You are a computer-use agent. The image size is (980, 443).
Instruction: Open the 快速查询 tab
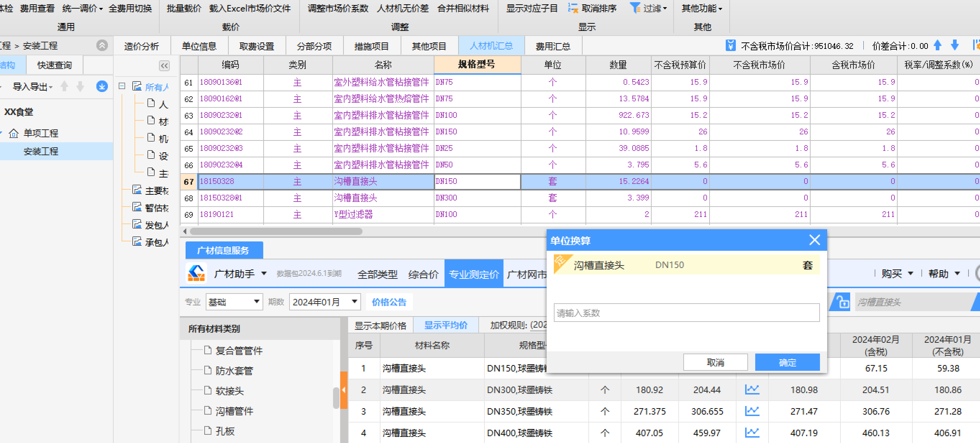tap(54, 65)
